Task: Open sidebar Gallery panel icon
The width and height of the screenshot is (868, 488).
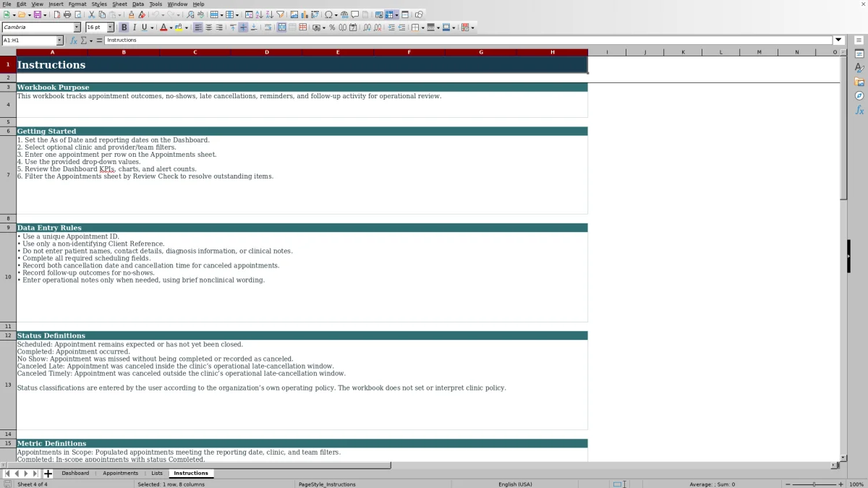Action: coord(859,82)
